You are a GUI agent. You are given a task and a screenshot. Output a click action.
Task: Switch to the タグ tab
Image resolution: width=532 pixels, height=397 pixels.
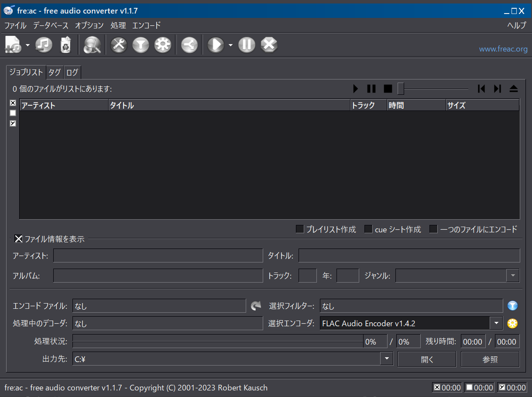[x=55, y=72]
